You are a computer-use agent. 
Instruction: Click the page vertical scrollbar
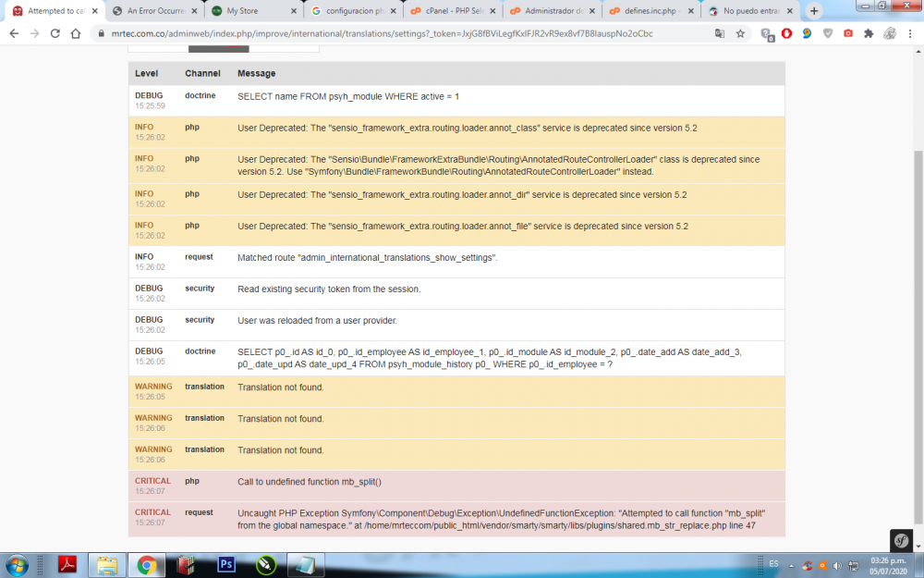click(918, 337)
